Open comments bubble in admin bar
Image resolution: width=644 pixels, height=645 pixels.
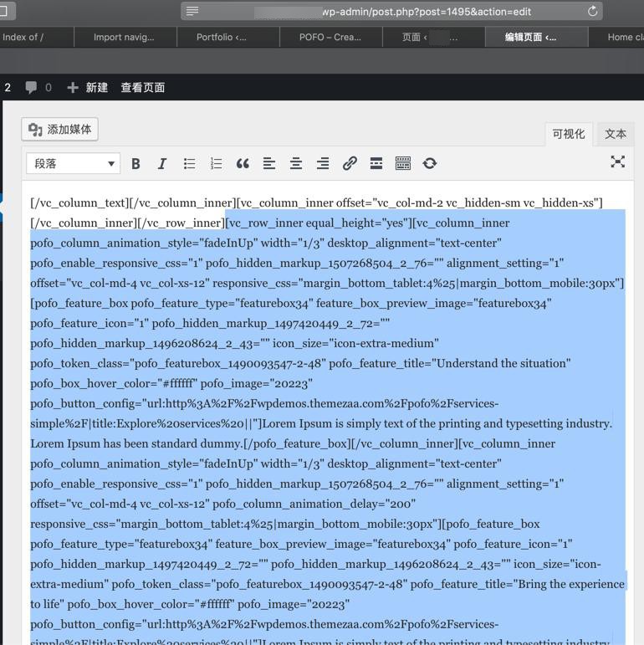(31, 87)
